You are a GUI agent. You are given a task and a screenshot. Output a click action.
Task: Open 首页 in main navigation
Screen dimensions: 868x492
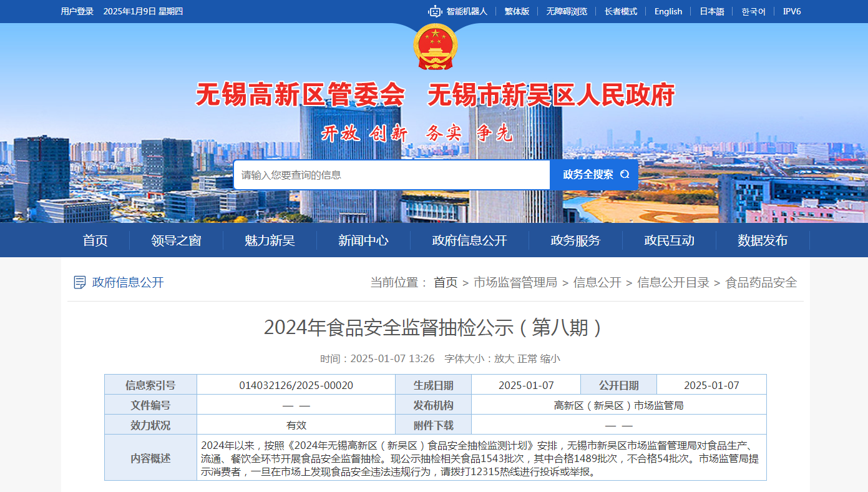point(95,240)
